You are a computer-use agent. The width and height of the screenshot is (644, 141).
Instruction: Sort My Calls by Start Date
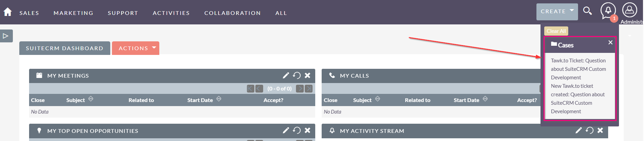tap(485, 99)
